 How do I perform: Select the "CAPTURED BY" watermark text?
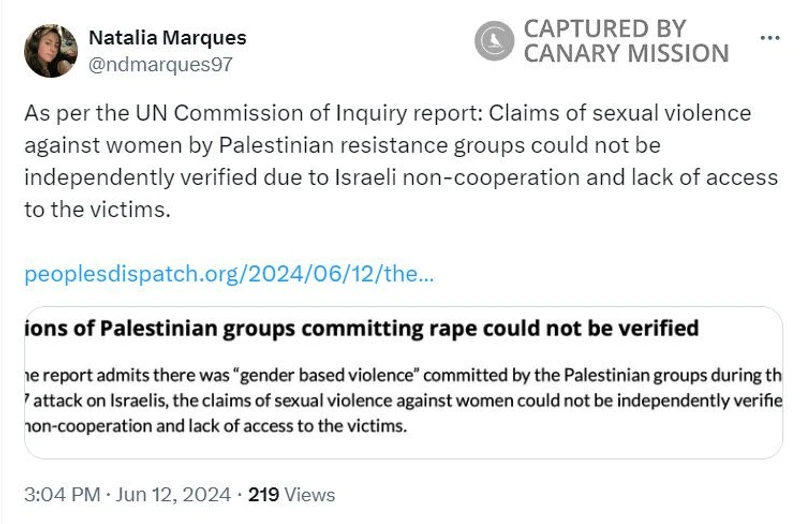pos(604,28)
